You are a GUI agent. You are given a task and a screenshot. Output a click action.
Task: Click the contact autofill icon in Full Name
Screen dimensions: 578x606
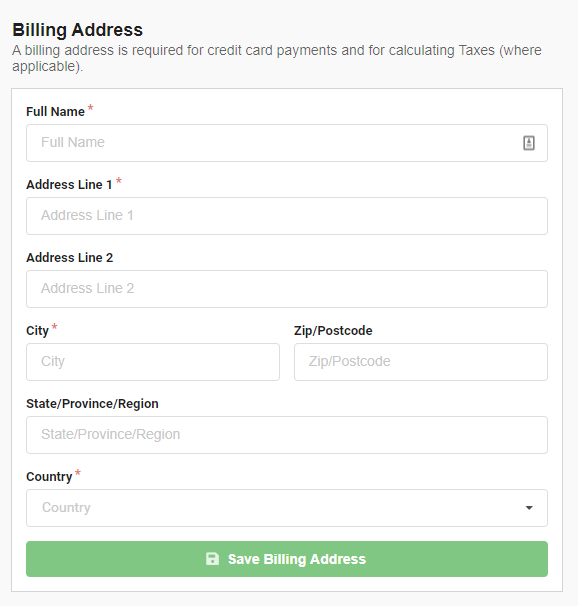(x=529, y=143)
